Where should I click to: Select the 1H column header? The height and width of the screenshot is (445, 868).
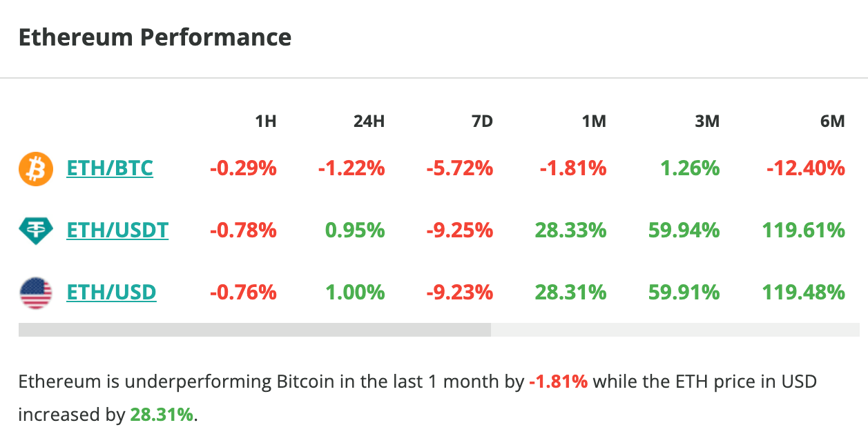265,121
